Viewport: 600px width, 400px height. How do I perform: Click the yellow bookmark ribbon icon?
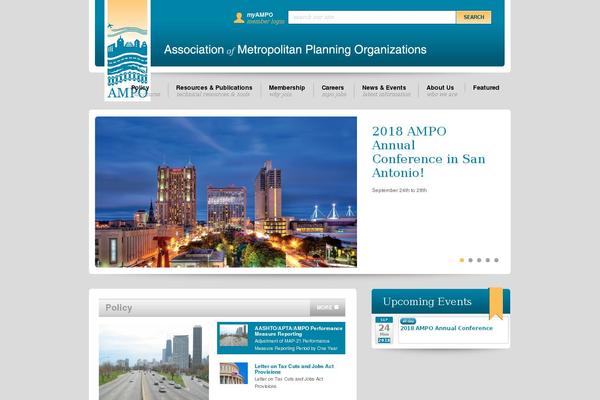pos(496,304)
